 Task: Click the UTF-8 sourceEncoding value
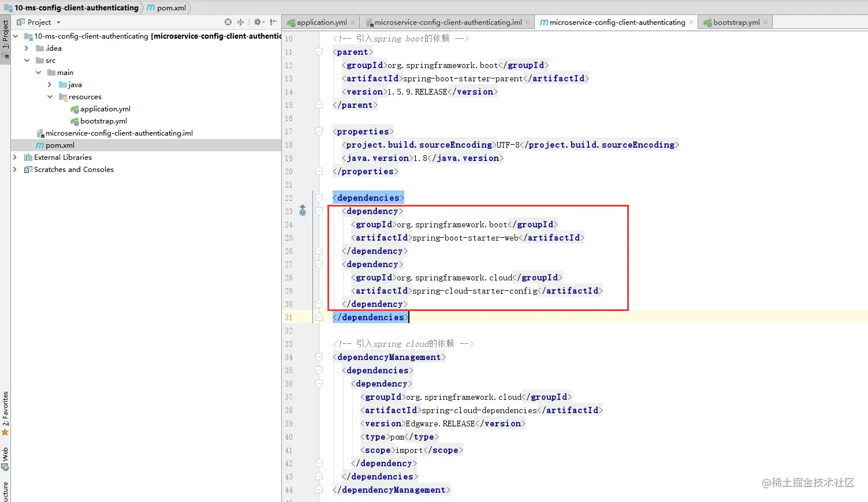508,145
